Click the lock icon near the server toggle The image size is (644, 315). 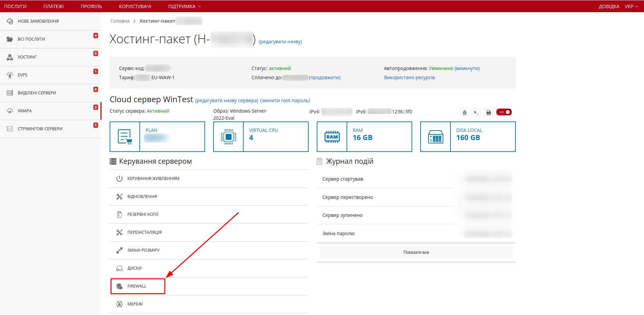[465, 112]
